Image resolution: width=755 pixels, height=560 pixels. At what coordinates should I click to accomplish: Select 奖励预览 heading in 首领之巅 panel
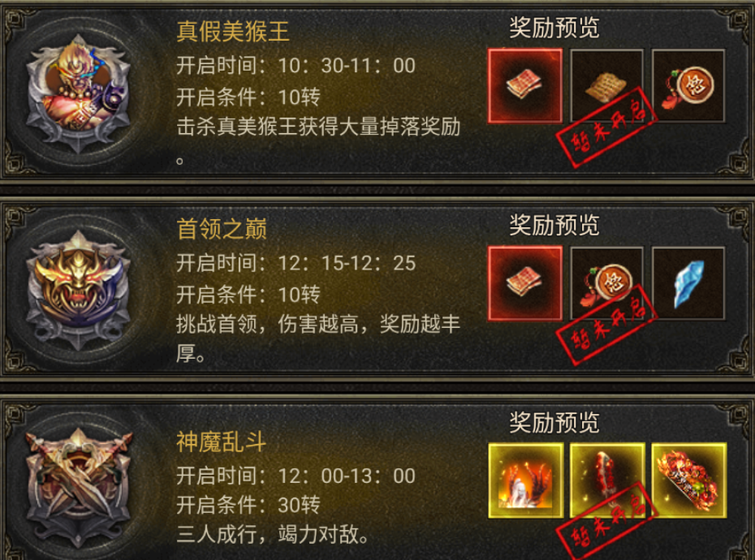click(554, 225)
